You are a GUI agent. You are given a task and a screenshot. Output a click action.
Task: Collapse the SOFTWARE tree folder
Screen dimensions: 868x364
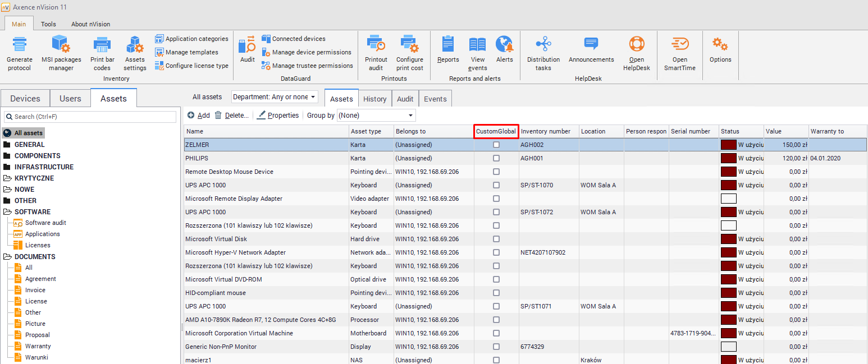tap(7, 212)
